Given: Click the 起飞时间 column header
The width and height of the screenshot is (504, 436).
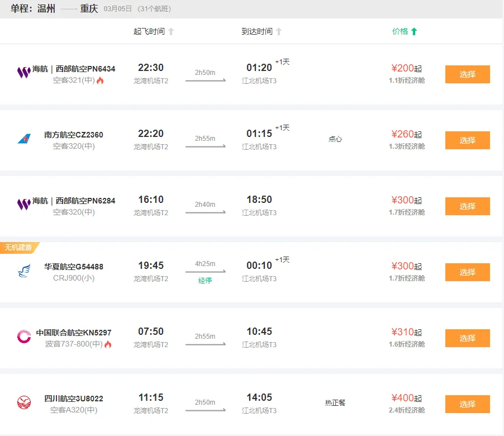Looking at the screenshot, I should click(149, 32).
